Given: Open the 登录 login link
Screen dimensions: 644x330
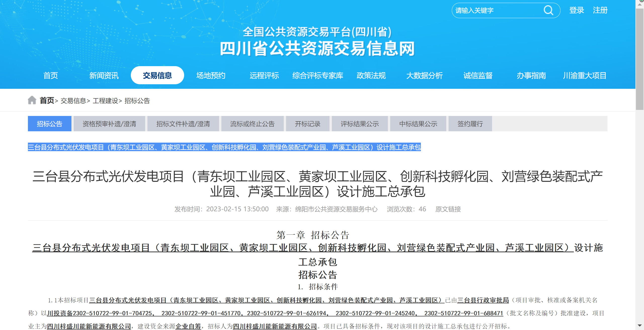Looking at the screenshot, I should (577, 10).
